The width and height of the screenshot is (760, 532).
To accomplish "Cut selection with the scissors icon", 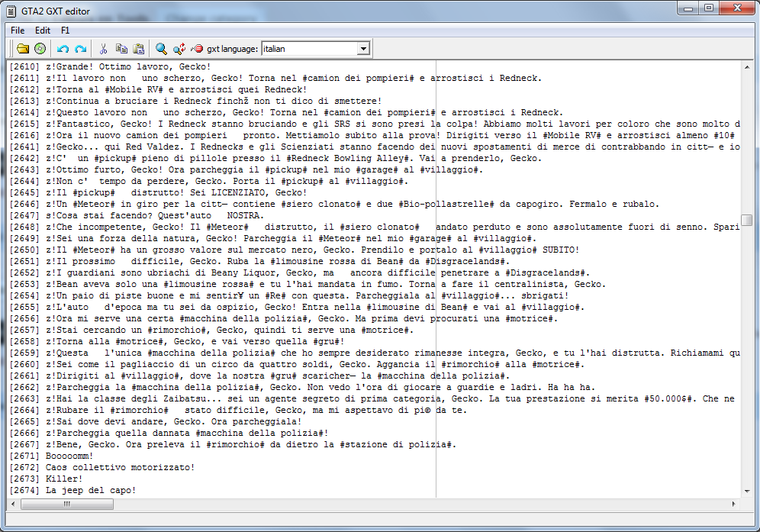I will tap(103, 49).
